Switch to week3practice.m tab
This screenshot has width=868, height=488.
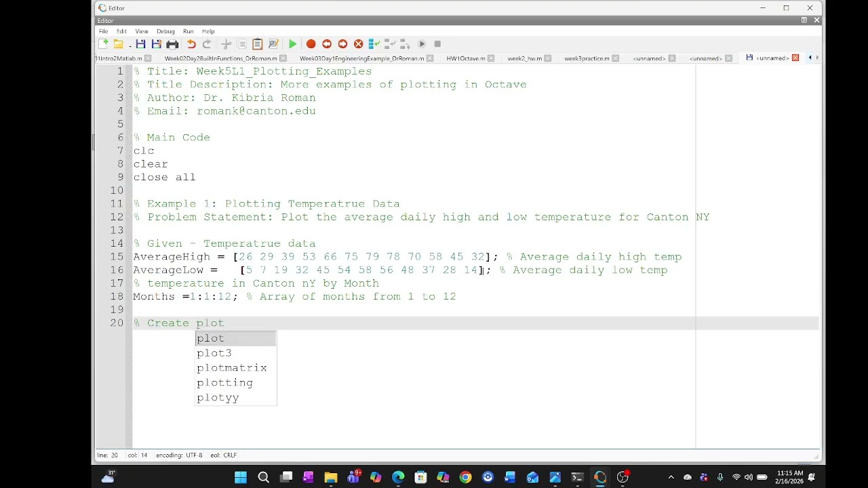pos(587,58)
